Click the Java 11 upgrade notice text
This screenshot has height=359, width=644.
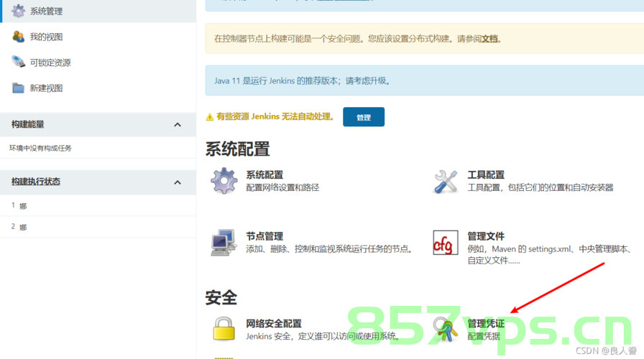point(303,81)
